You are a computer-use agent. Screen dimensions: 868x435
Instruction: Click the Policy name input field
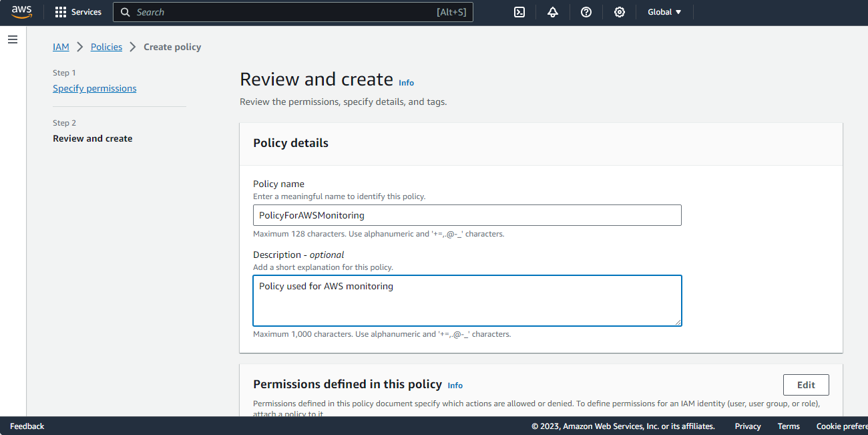click(x=467, y=215)
